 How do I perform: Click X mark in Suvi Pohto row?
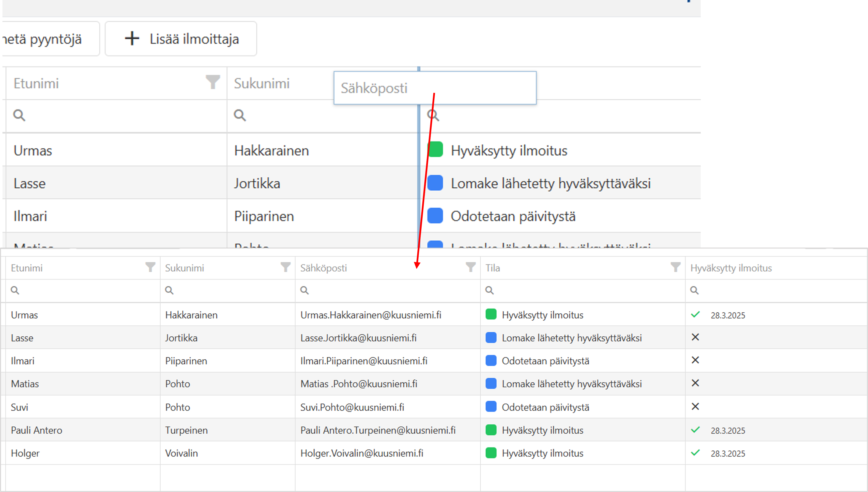[695, 406]
